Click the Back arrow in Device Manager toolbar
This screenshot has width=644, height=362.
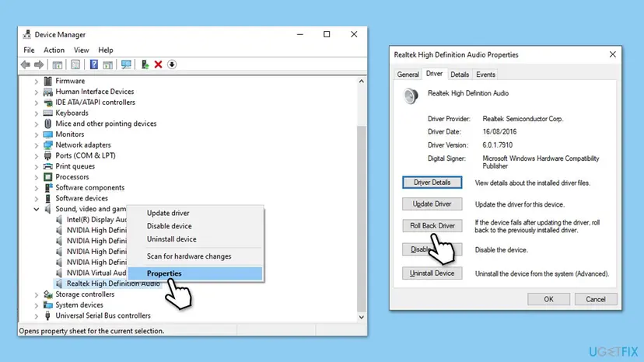26,64
